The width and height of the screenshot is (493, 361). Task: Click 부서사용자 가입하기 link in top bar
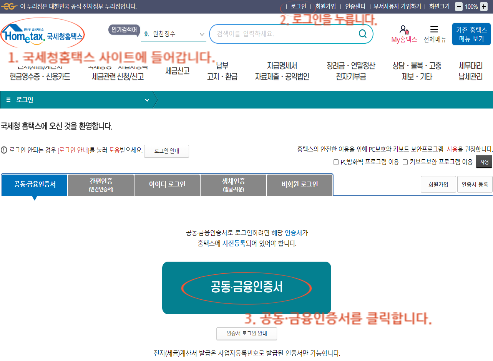[x=397, y=6]
